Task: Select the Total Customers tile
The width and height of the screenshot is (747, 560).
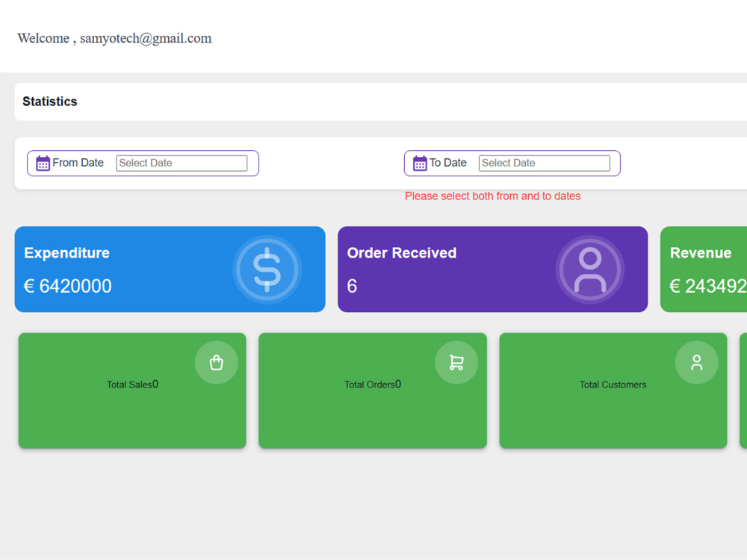Action: (x=613, y=391)
